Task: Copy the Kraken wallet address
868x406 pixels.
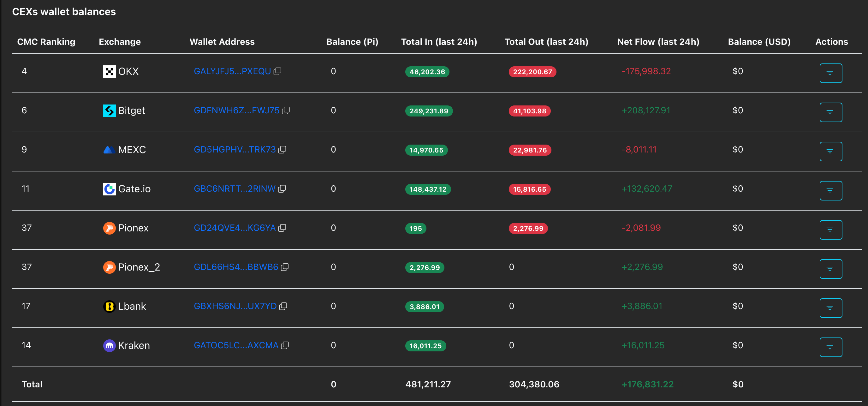Action: click(x=285, y=345)
